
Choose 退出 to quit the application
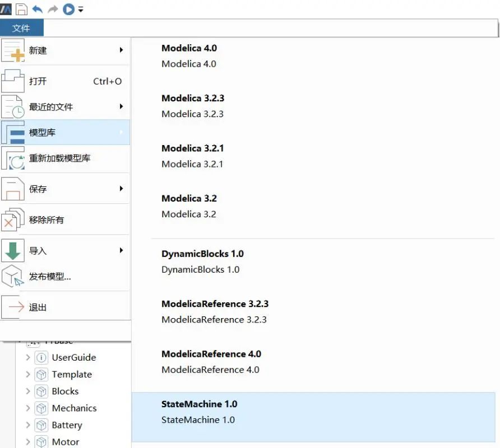65,307
